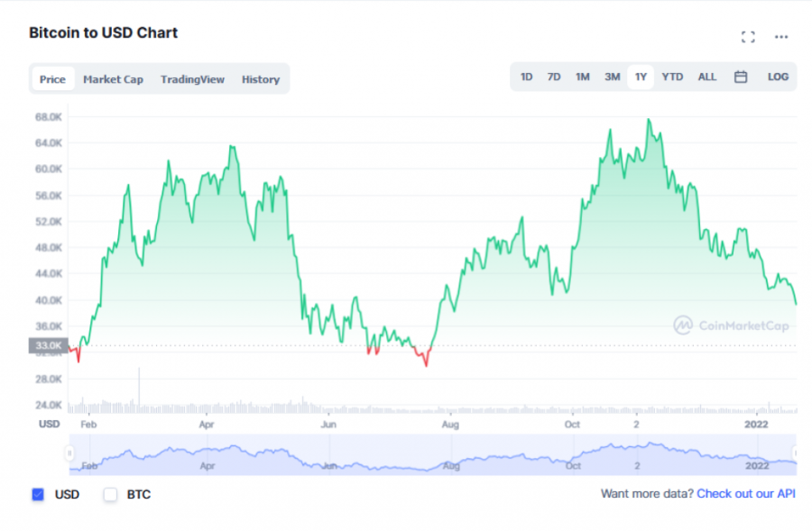Screen dimensions: 812x531
Task: Follow the 'Check out our API' link
Action: [x=745, y=494]
